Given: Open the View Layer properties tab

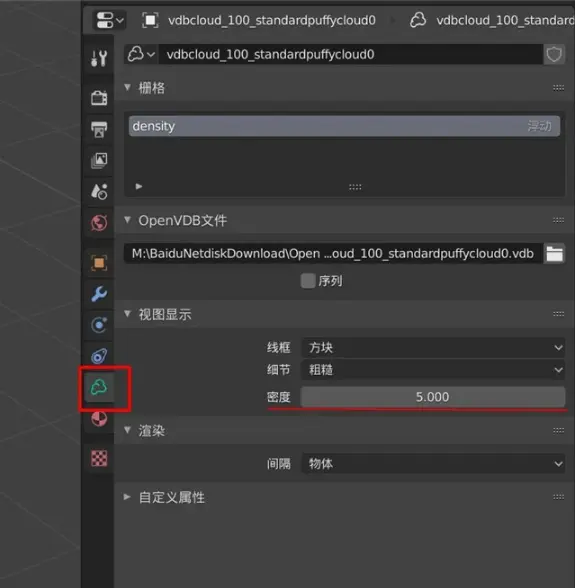Looking at the screenshot, I should [x=99, y=160].
